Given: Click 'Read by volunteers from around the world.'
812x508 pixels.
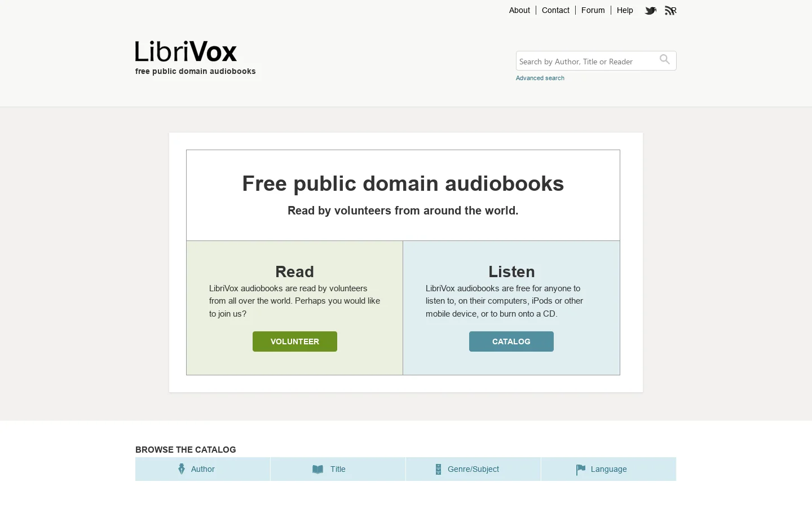Looking at the screenshot, I should tap(403, 211).
